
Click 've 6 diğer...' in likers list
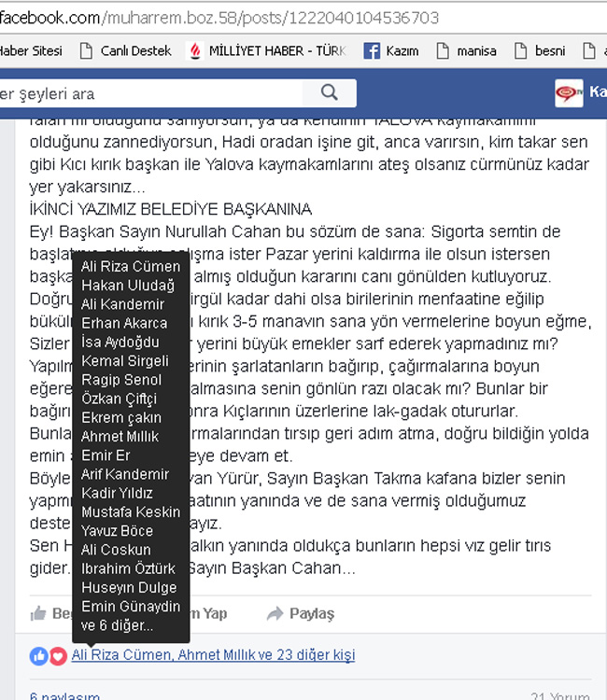117,625
